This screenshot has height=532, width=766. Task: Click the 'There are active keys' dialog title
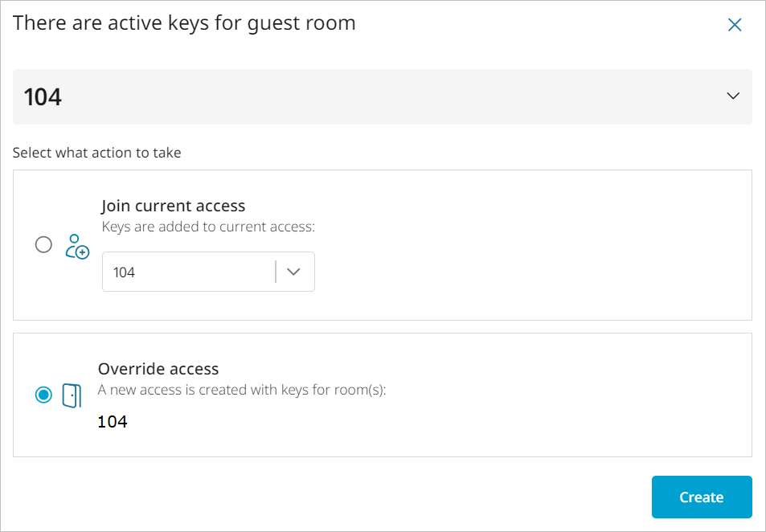pyautogui.click(x=184, y=23)
